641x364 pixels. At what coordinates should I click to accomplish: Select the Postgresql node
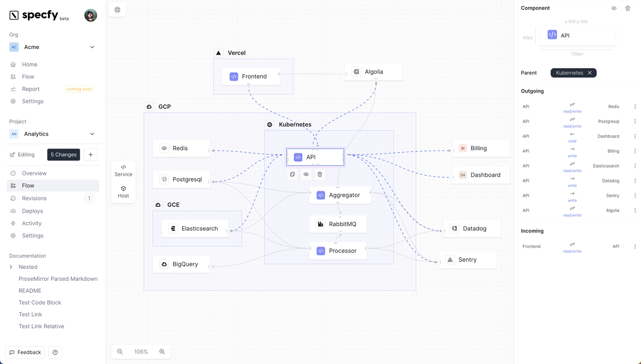181,179
